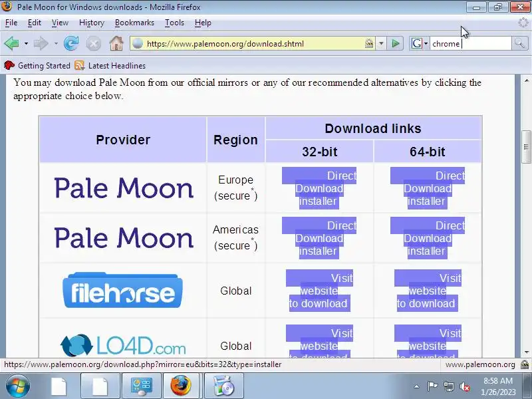
Task: Click the vertical scrollbar thumb
Action: coord(526,147)
